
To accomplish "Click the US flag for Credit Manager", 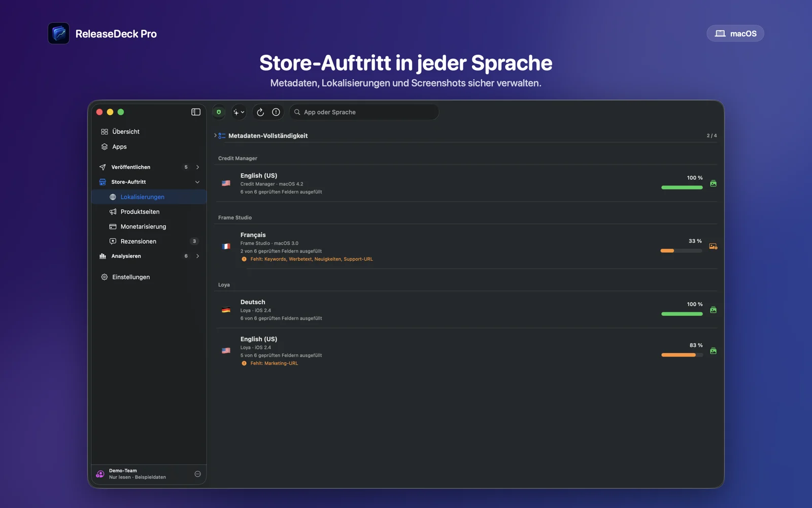I will click(x=226, y=183).
